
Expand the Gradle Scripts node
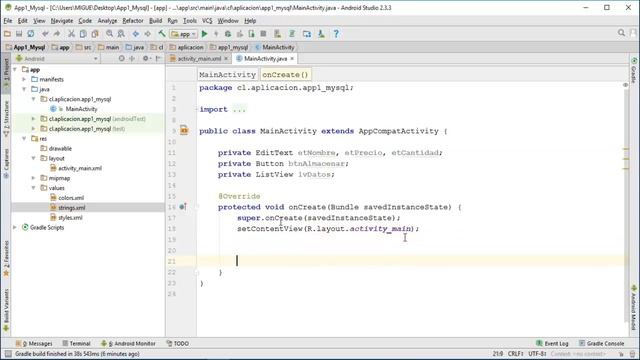pos(15,227)
